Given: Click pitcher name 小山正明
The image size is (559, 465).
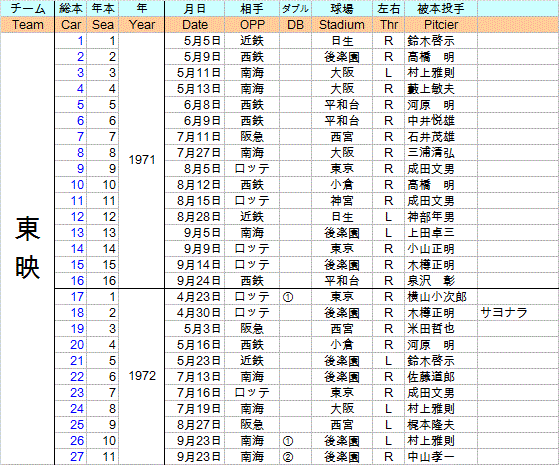Looking at the screenshot, I should click(431, 249).
